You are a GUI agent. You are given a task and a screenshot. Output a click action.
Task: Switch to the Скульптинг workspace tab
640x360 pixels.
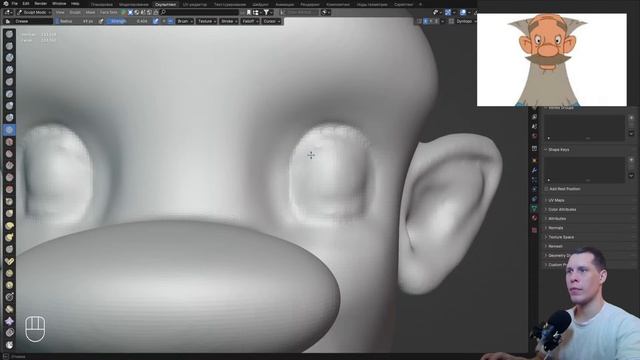tap(166, 4)
